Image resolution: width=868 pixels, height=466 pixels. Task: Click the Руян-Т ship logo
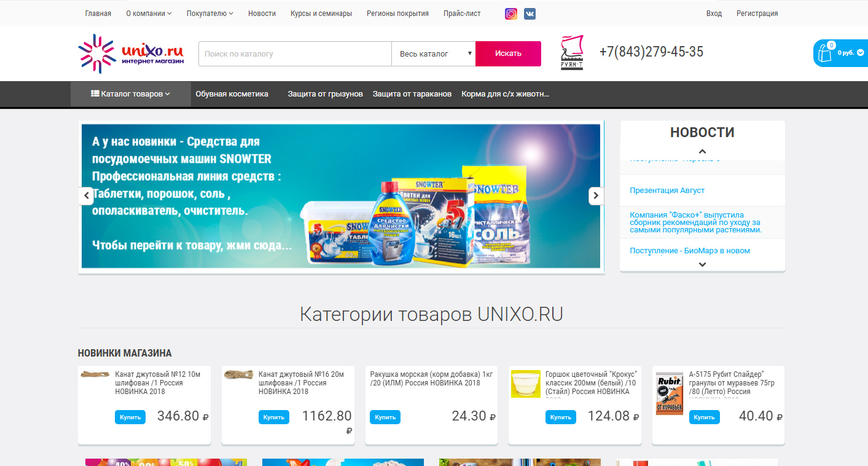coord(572,53)
